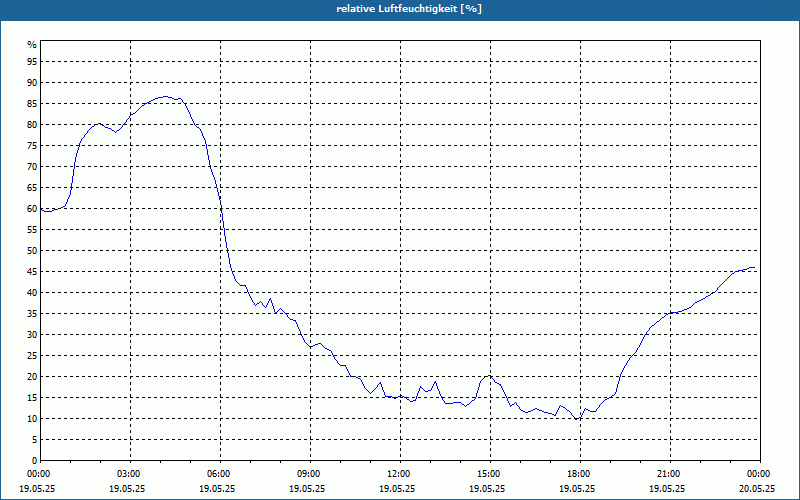Screen dimensions: 800x500
Task: Click the y-axis value "0"
Action: (35, 461)
